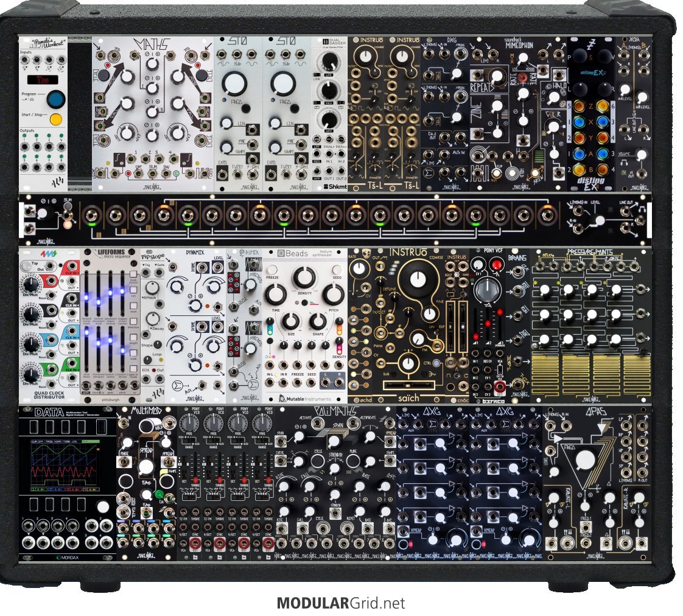Viewport: 683px width, 616px height.
Task: Turn the Beads TIME knob
Action: [x=276, y=294]
